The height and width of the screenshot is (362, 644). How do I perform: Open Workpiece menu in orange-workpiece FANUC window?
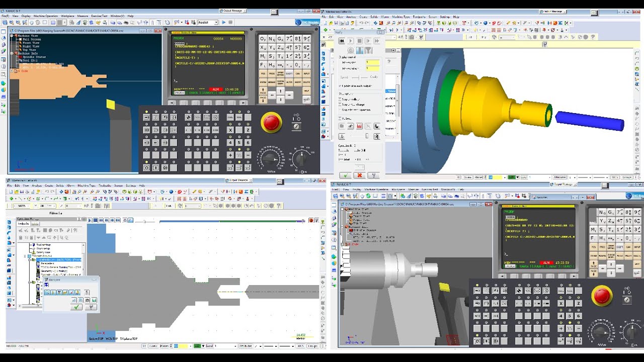point(67,16)
